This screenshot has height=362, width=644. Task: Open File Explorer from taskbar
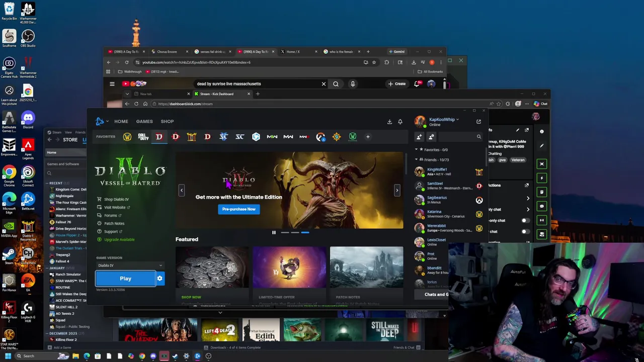[75, 356]
